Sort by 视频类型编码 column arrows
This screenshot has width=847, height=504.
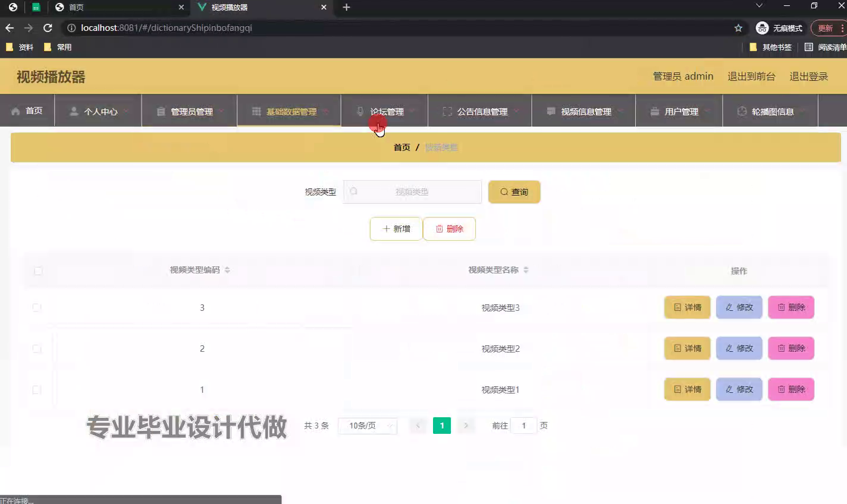coord(227,270)
